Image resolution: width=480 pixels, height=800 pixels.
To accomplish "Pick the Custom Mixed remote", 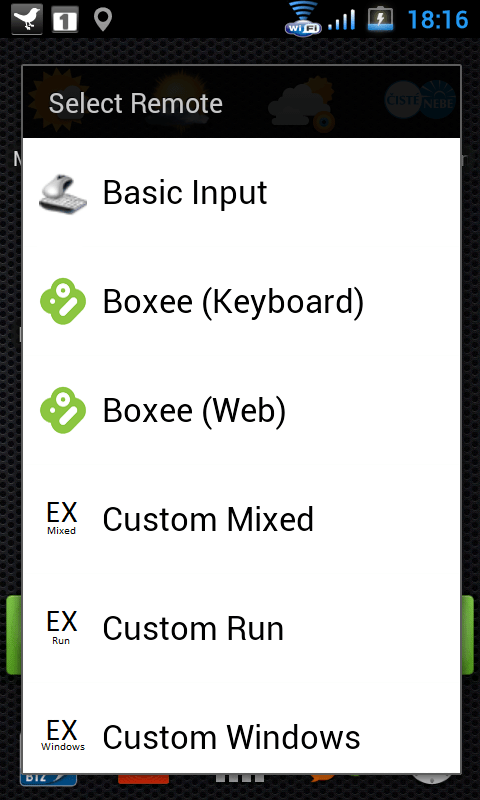I will [241, 519].
